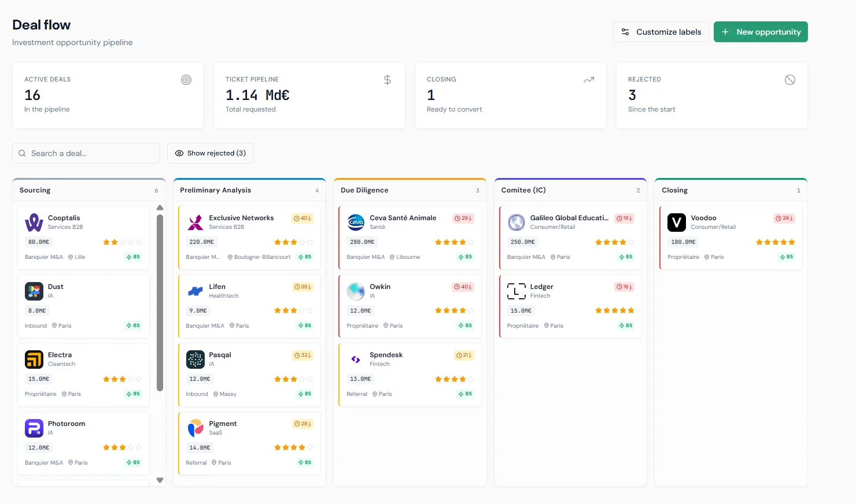This screenshot has width=856, height=504.
Task: Select the Sourcing column header
Action: 89,190
